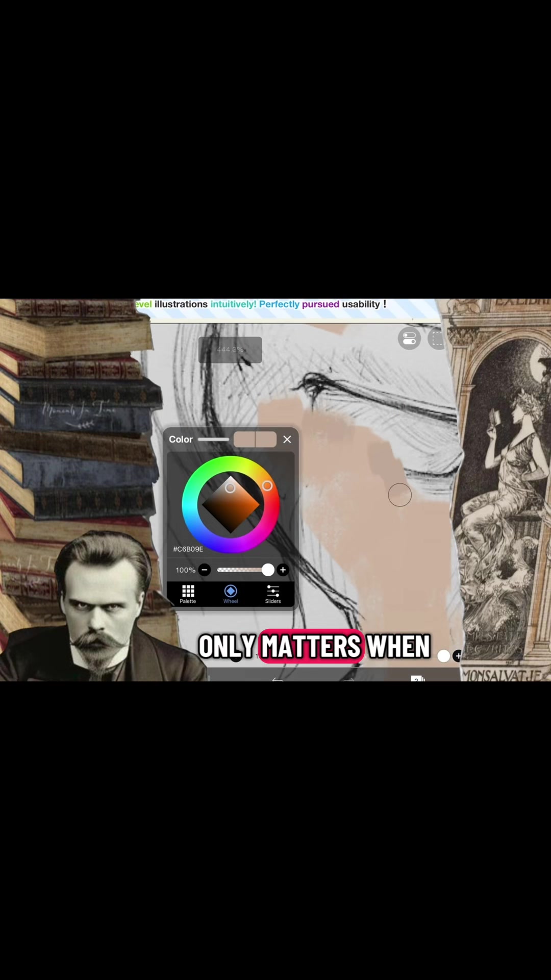Click the hex code #C6B09E
551x980 pixels.
(188, 549)
